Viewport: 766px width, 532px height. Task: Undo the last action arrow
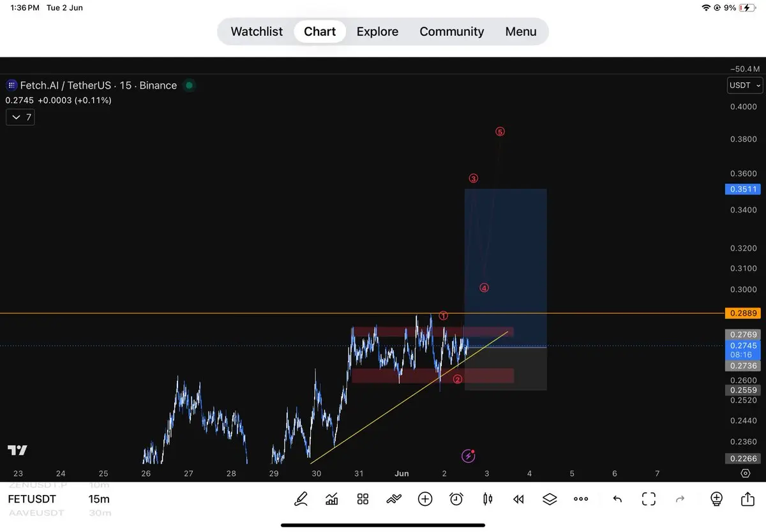tap(617, 499)
